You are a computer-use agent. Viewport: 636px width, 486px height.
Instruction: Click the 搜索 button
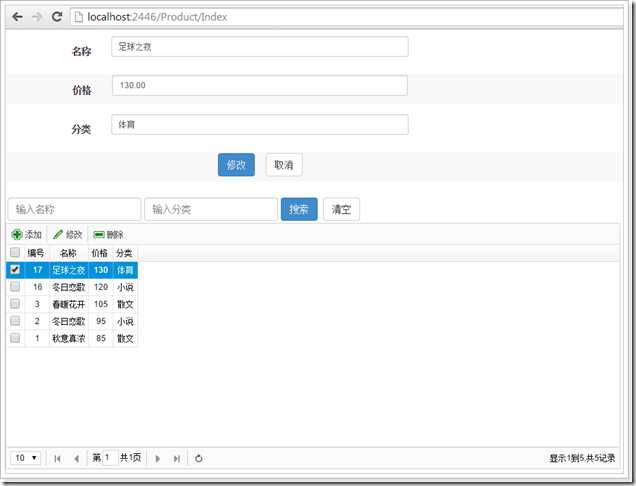click(299, 209)
